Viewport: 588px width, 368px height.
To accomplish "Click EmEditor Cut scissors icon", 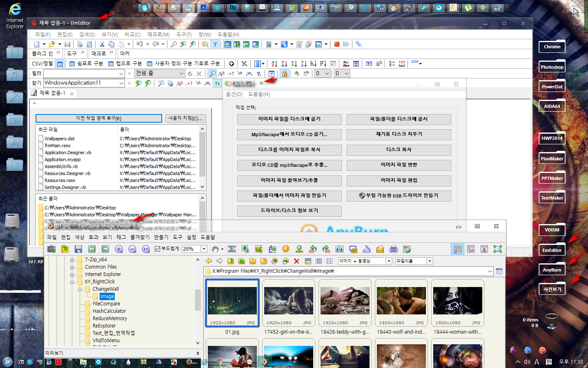I will [x=102, y=44].
